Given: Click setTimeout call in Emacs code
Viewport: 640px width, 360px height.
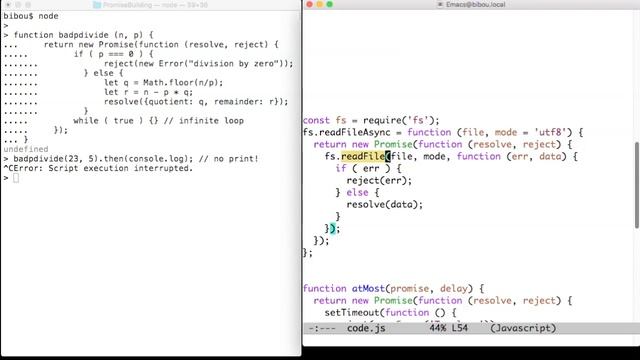Looking at the screenshot, I should point(352,313).
